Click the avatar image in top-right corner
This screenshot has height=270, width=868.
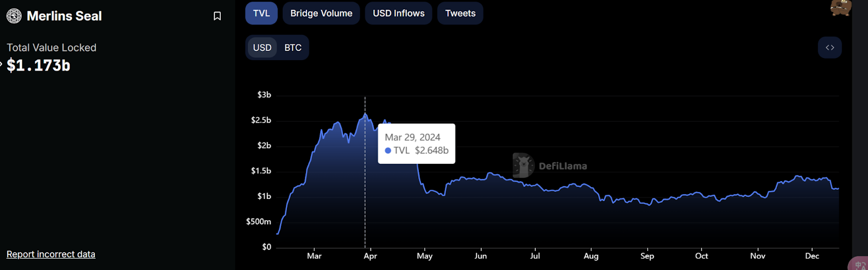[x=840, y=8]
